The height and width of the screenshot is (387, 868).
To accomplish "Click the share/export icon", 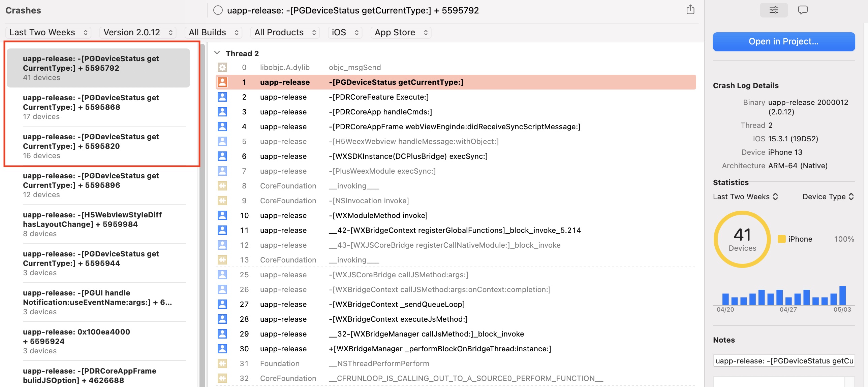I will point(690,10).
